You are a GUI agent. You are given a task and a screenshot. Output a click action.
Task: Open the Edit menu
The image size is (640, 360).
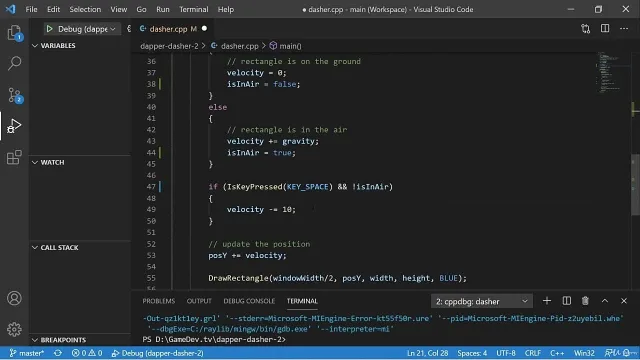[53, 9]
